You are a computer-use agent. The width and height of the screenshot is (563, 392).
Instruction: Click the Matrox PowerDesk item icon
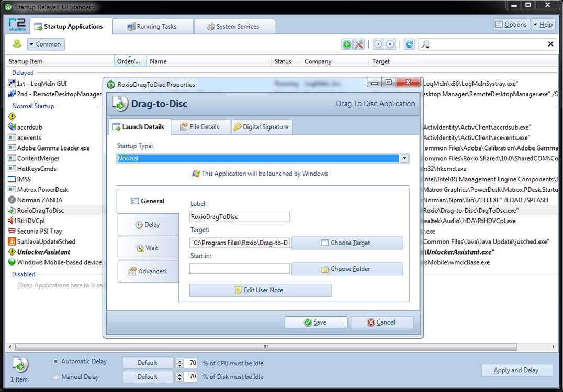(x=12, y=189)
